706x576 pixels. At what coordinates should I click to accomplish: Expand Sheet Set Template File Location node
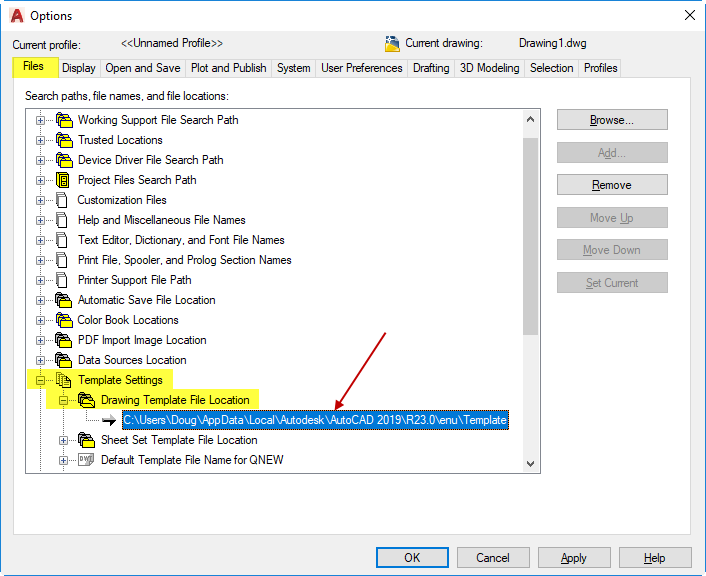63,440
